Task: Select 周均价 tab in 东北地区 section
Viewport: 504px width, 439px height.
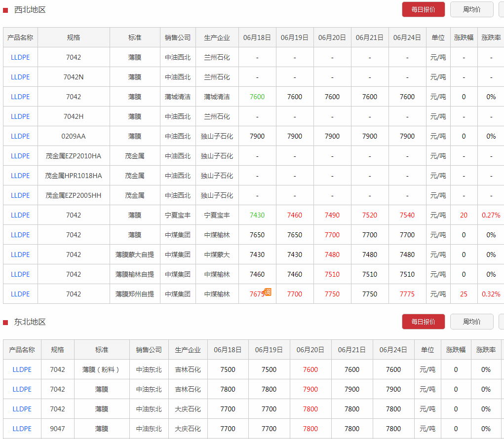Action: coord(471,322)
